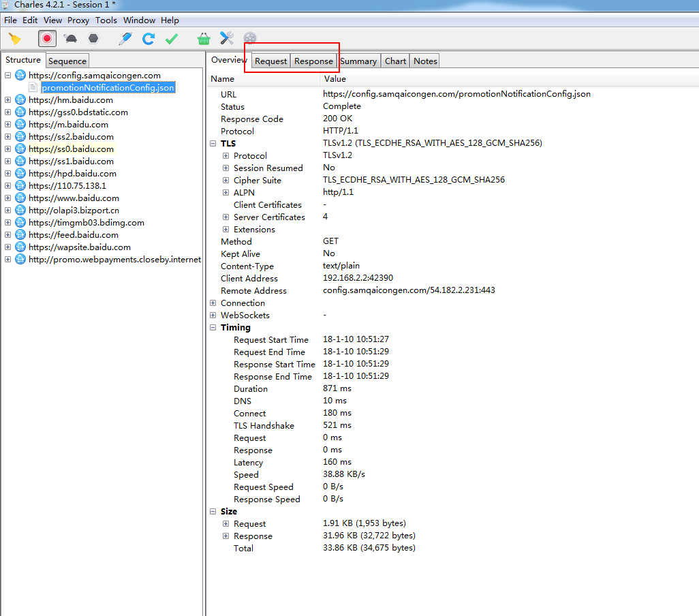Expand the hpd.baidu.com tree node
The width and height of the screenshot is (699, 616).
coord(8,173)
